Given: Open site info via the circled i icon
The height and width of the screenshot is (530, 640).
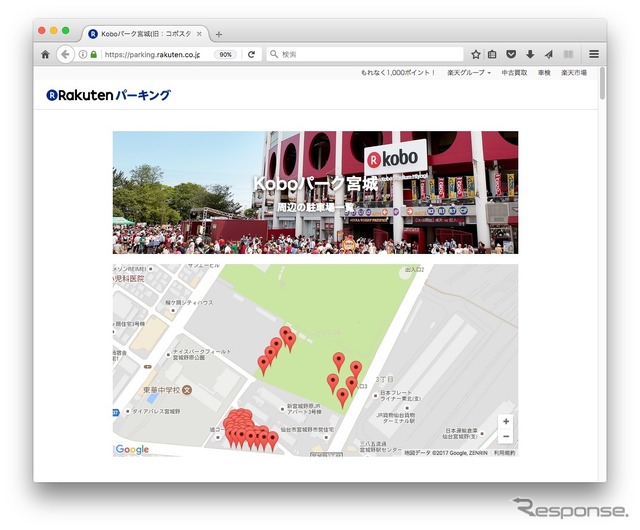Looking at the screenshot, I should 82,54.
